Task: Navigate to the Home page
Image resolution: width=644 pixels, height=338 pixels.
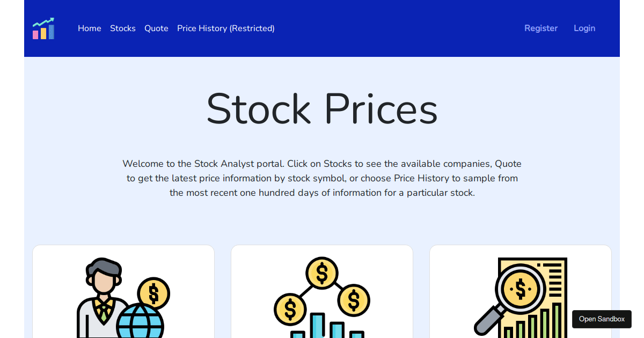Action: point(89,28)
